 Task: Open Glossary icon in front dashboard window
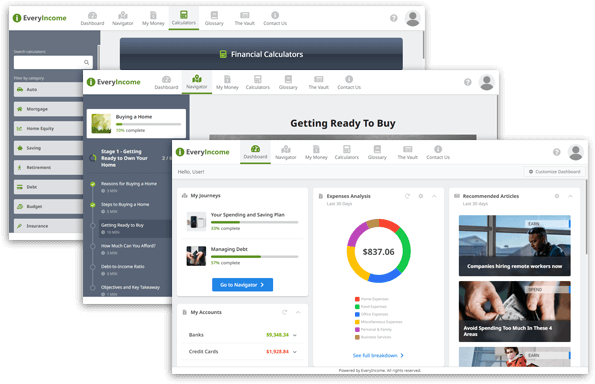click(377, 149)
